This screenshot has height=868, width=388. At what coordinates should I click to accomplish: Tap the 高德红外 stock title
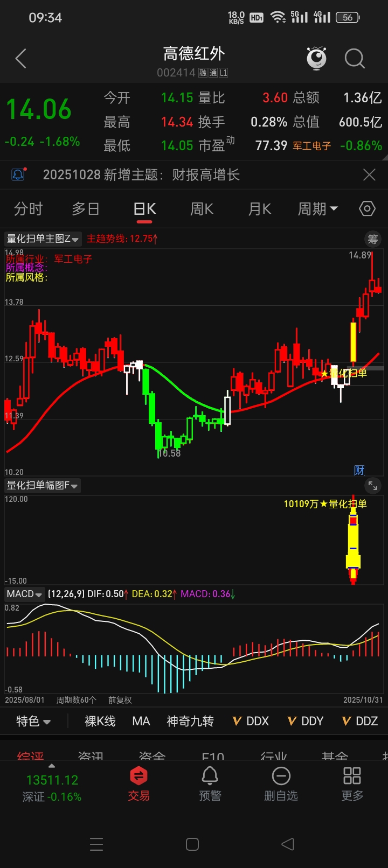[193, 53]
